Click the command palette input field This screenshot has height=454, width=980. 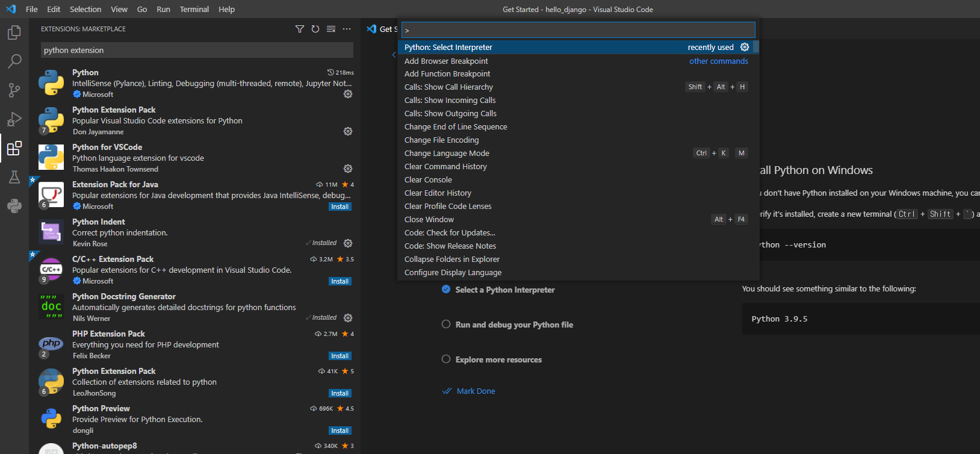pyautogui.click(x=578, y=30)
